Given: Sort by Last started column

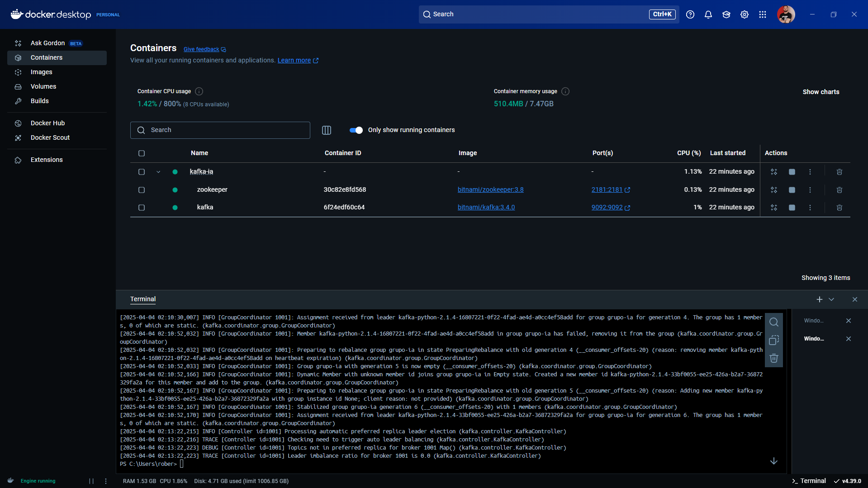Looking at the screenshot, I should 728,153.
